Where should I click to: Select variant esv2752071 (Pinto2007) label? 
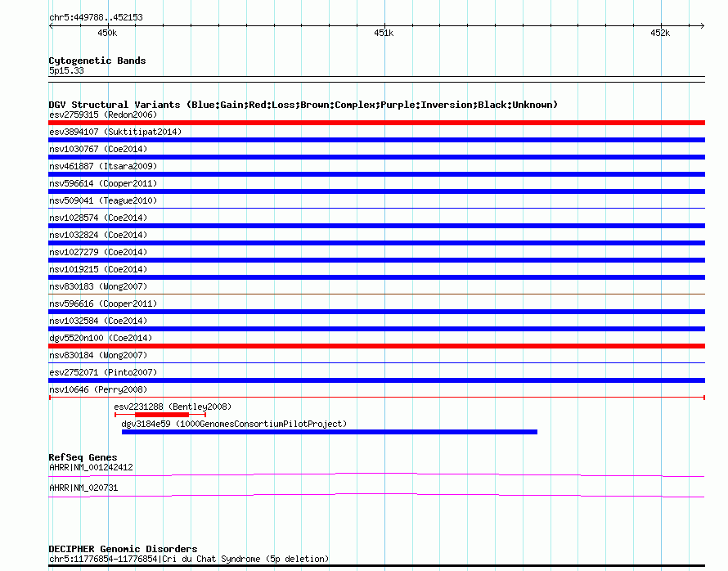[103, 372]
